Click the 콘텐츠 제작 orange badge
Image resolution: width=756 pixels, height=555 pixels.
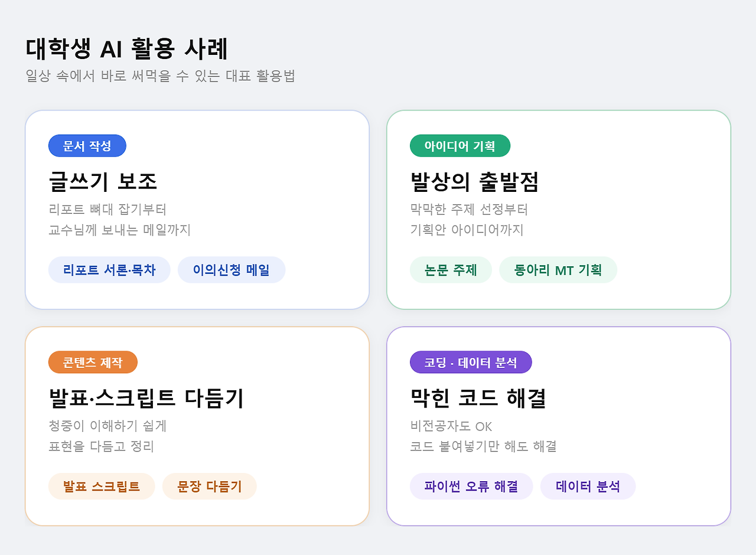click(93, 363)
